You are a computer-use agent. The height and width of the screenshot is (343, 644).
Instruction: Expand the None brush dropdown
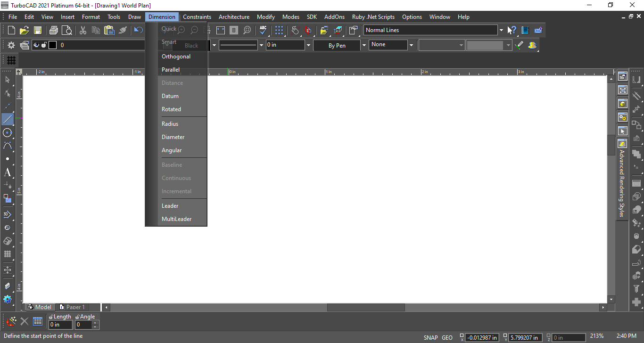pyautogui.click(x=411, y=45)
